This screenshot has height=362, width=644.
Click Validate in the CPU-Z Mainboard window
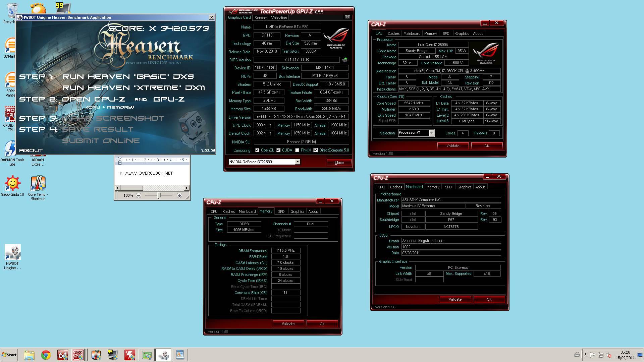pos(455,299)
